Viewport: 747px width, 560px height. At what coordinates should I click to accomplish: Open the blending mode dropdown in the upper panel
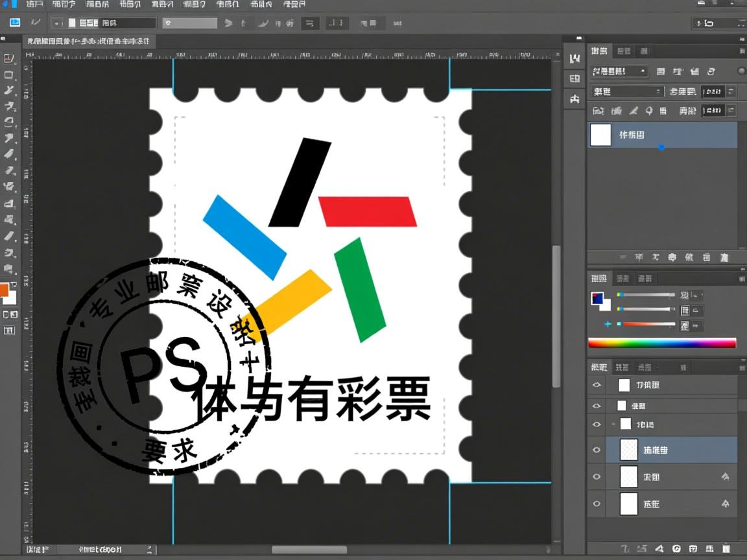[x=627, y=92]
